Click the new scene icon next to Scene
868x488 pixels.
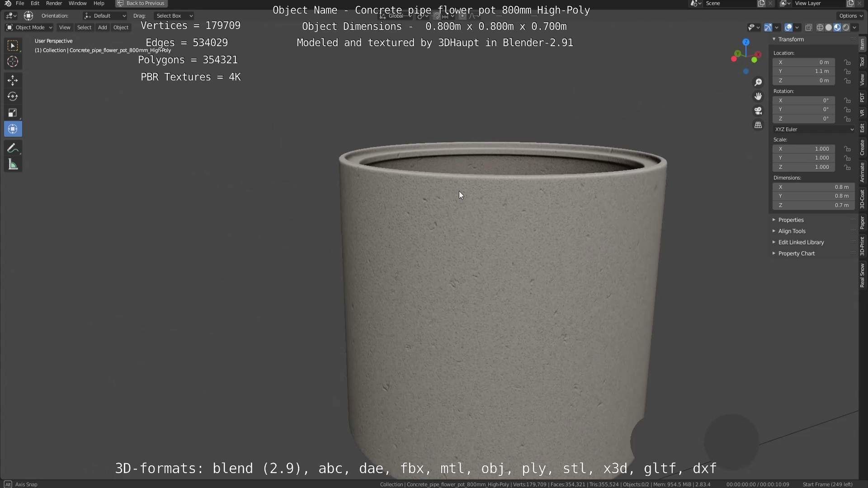coord(761,3)
